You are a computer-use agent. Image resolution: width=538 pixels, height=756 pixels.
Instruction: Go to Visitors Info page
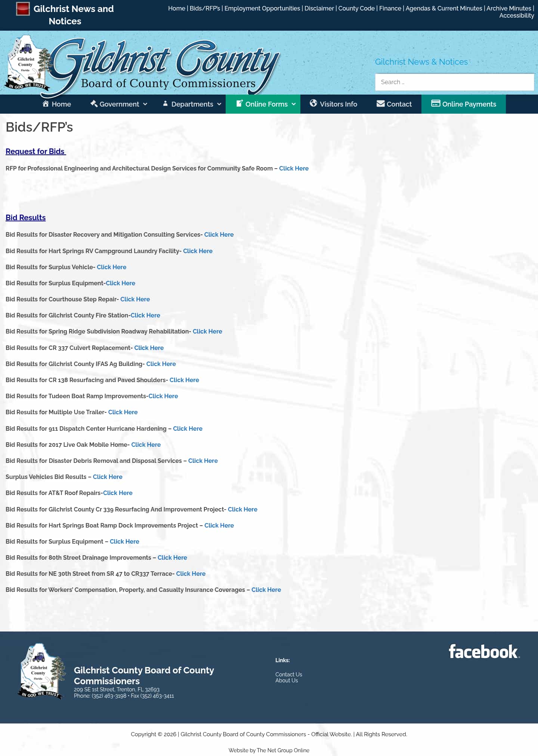pos(334,104)
